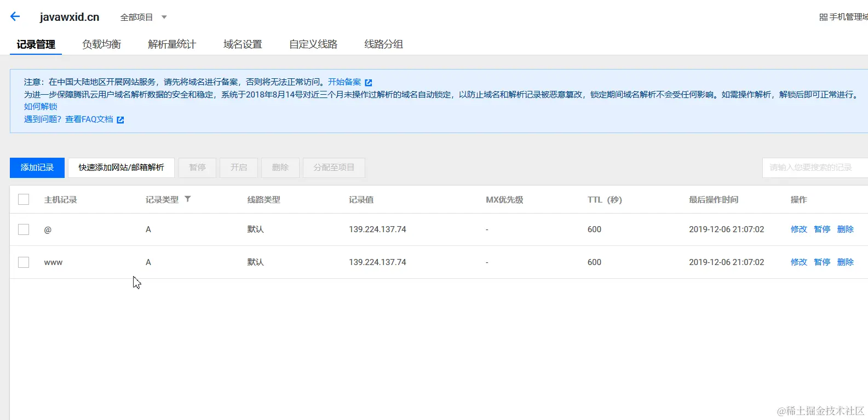Click the disabled 暂停 toolbar button
868x420 pixels.
[x=198, y=168]
